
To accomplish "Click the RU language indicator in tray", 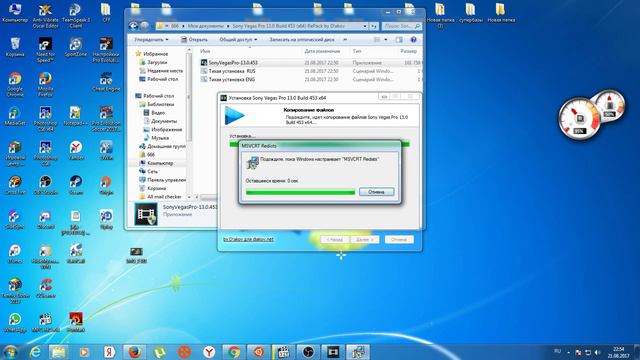I will tap(558, 351).
